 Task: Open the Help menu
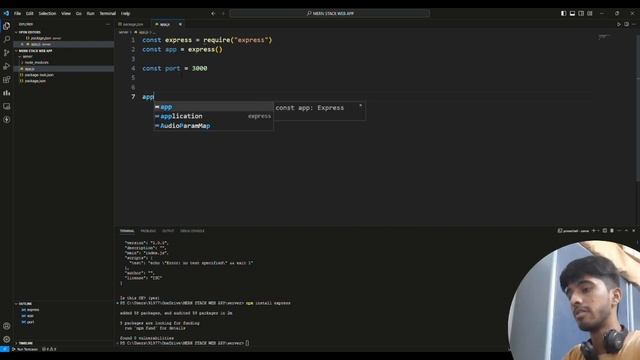(126, 13)
